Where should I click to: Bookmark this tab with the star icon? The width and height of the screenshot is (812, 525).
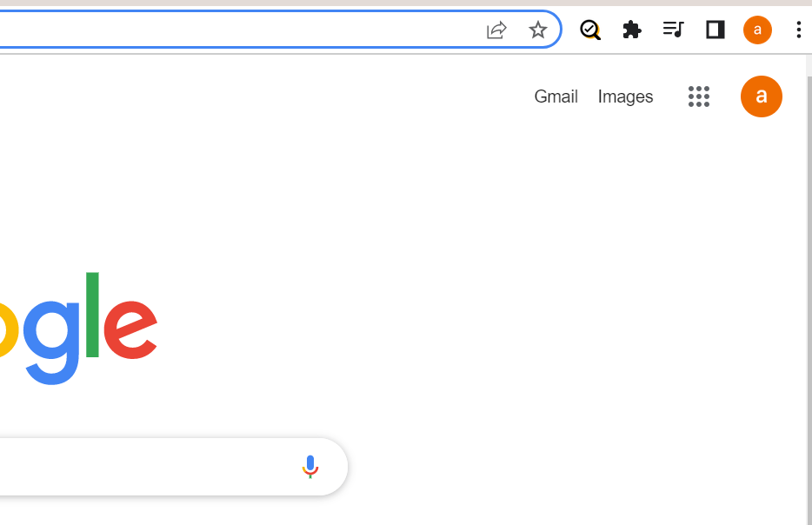tap(538, 30)
